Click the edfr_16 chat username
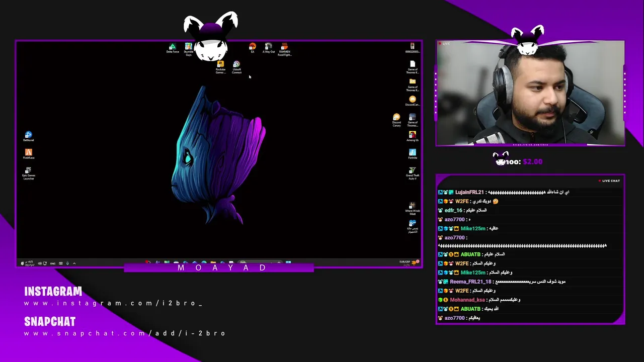The width and height of the screenshot is (644, 362). tap(453, 210)
